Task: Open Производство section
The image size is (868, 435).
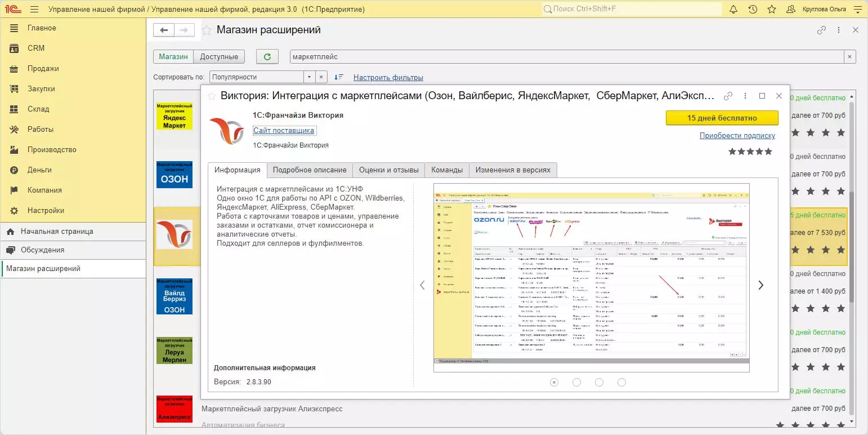Action: (x=73, y=150)
